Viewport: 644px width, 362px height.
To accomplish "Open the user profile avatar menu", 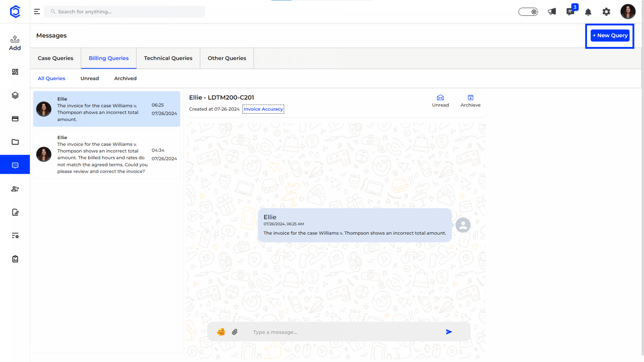I will click(x=627, y=11).
